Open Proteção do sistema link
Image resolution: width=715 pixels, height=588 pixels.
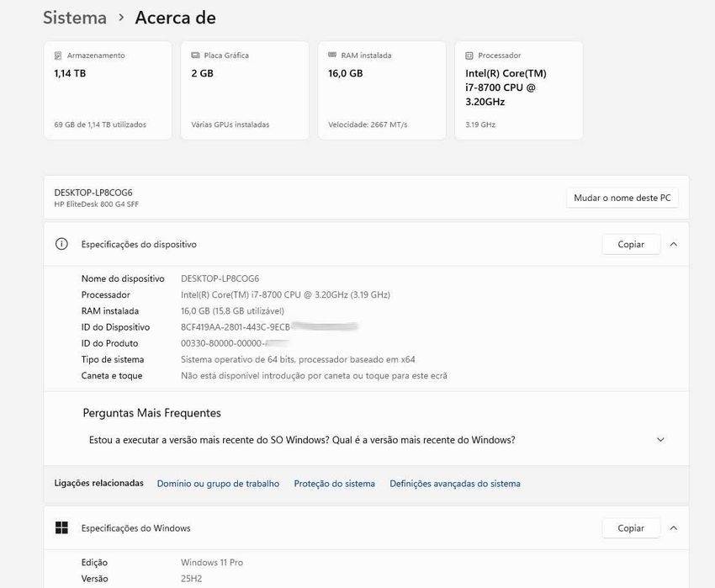click(x=334, y=484)
